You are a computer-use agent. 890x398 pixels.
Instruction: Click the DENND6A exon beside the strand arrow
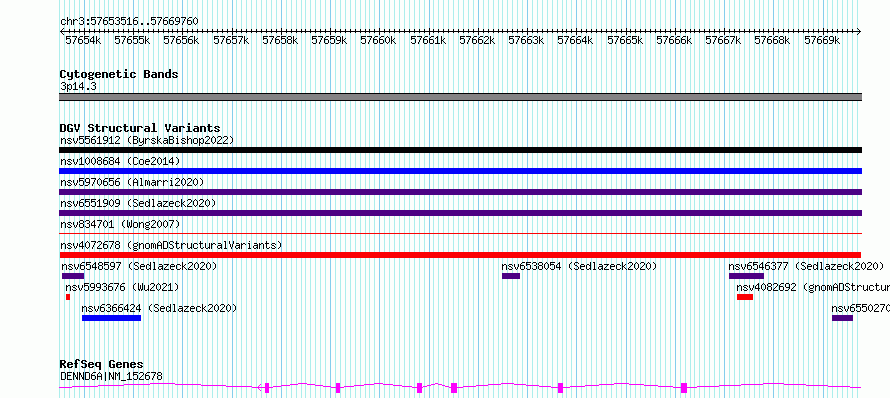click(267, 388)
